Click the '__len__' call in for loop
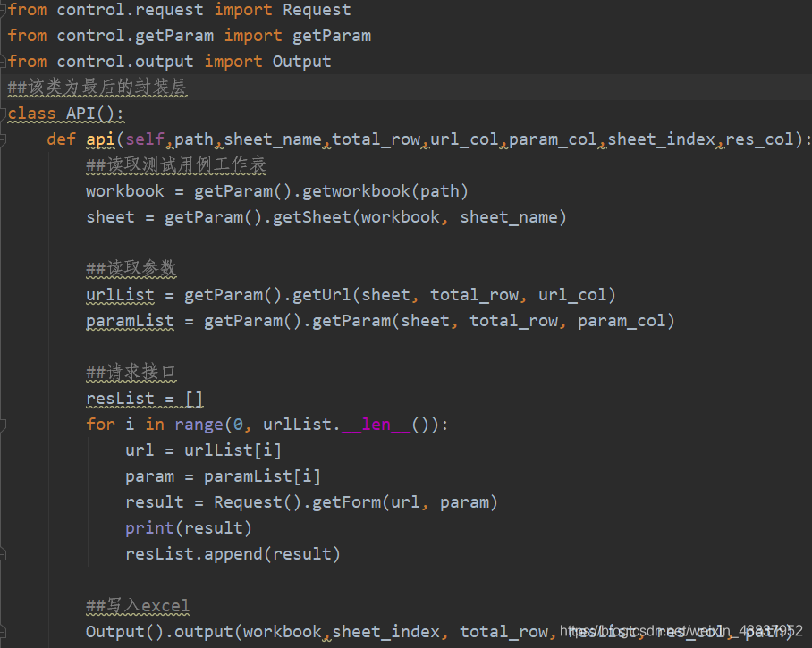The image size is (812, 648). (x=376, y=425)
